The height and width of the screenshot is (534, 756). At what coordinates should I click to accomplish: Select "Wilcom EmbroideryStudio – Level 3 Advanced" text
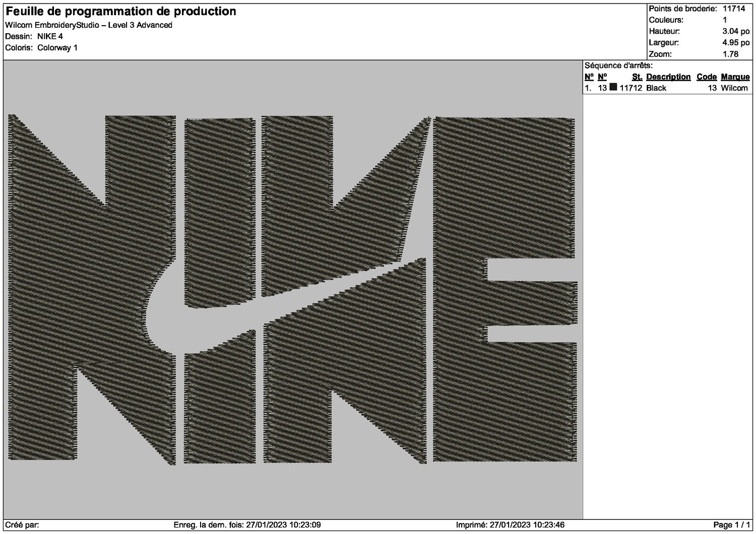[x=89, y=25]
